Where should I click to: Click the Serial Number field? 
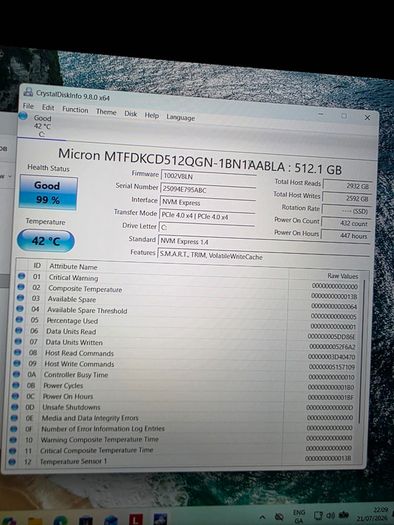(x=208, y=189)
